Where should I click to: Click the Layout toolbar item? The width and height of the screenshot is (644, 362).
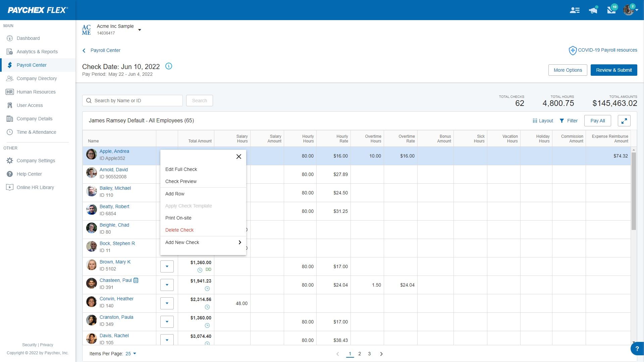pos(543,121)
